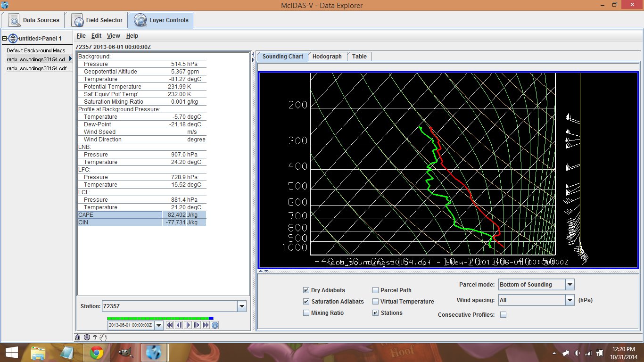Click the trash icon to remove layer
Screen dimensions: 644x362
pyautogui.click(x=95, y=337)
